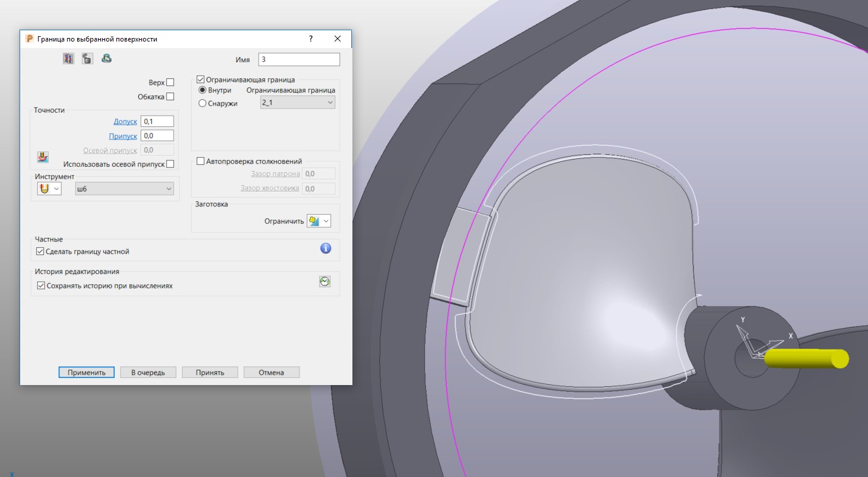This screenshot has height=477, width=868.
Task: Click the blue info icon in Частные
Action: click(x=325, y=249)
